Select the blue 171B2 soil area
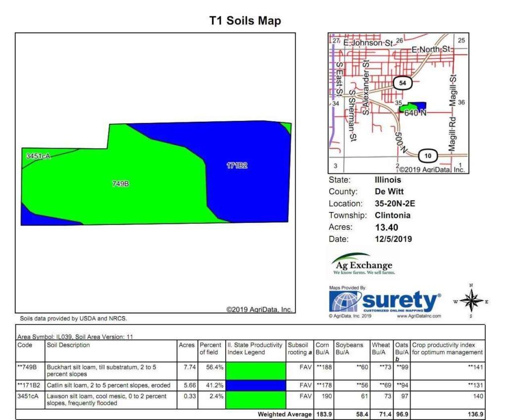507x420 pixels. point(238,166)
